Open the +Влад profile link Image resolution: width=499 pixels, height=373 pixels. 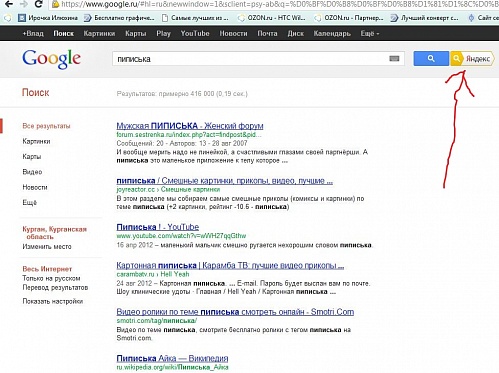[33, 33]
